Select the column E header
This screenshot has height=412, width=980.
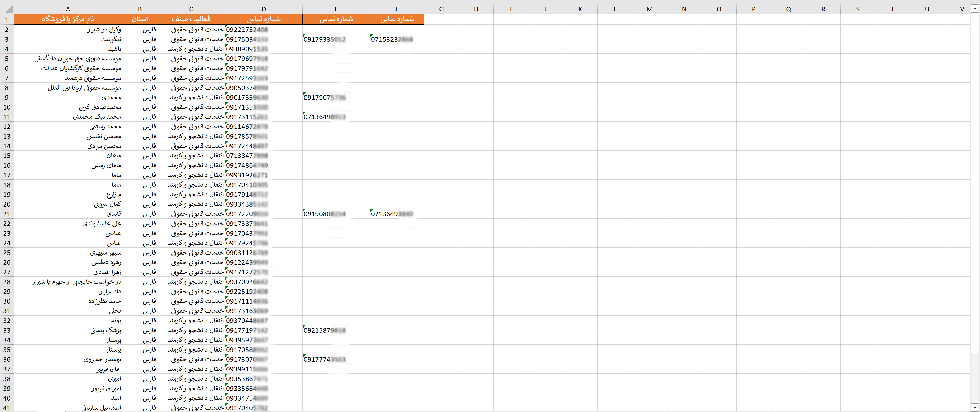coord(336,9)
